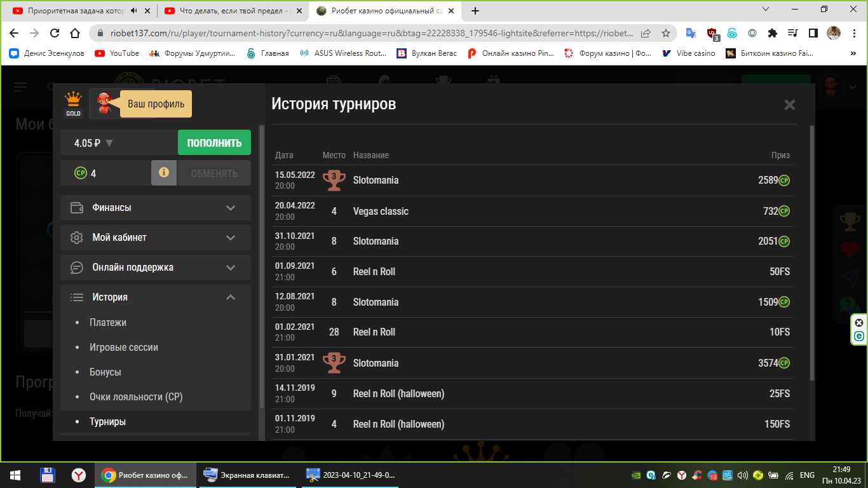This screenshot has width=868, height=488.
Task: Click the green ПОПОЛНИТЬ button
Action: tap(214, 143)
